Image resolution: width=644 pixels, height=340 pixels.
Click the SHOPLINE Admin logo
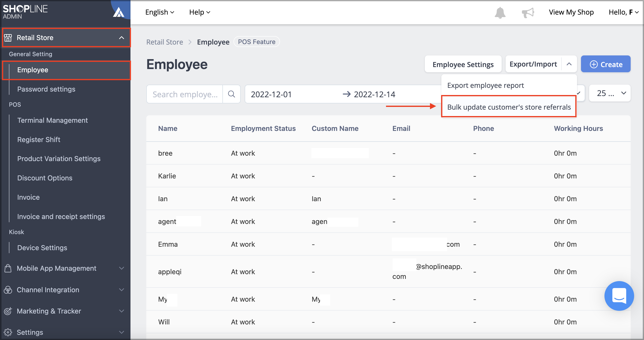[x=25, y=12]
